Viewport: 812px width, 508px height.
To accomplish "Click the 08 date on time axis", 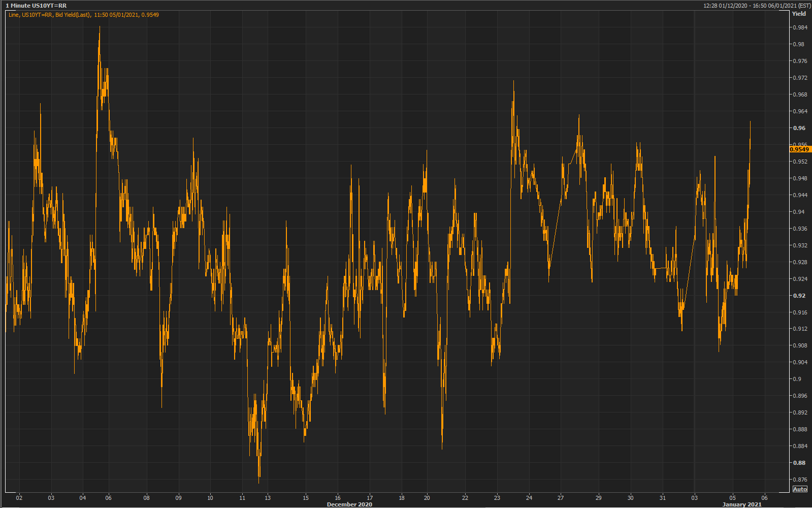I will (x=147, y=498).
